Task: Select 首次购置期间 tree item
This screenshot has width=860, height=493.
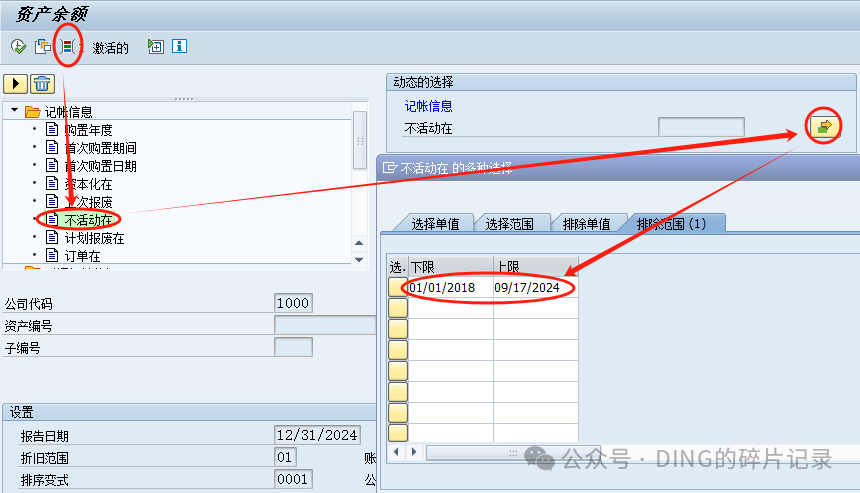Action: (100, 148)
